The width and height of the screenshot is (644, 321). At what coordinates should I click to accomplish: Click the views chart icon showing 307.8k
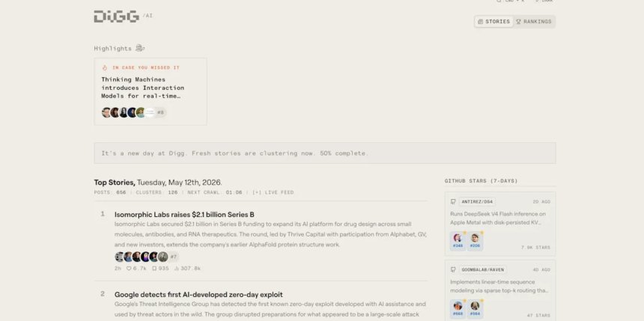177,269
